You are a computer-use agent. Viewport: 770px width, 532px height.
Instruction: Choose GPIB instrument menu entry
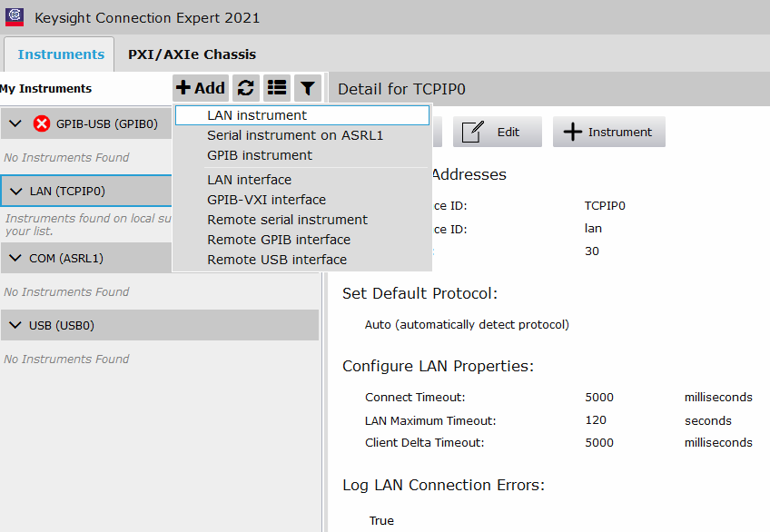(302, 155)
